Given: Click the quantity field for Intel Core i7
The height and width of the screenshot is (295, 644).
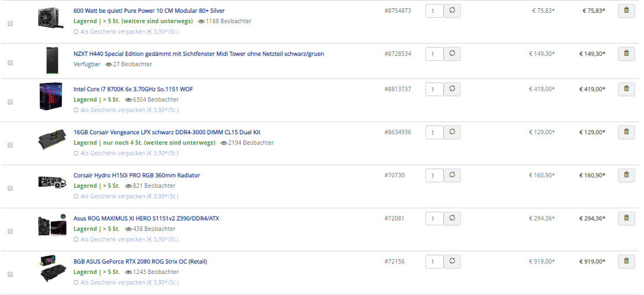Looking at the screenshot, I should [434, 89].
